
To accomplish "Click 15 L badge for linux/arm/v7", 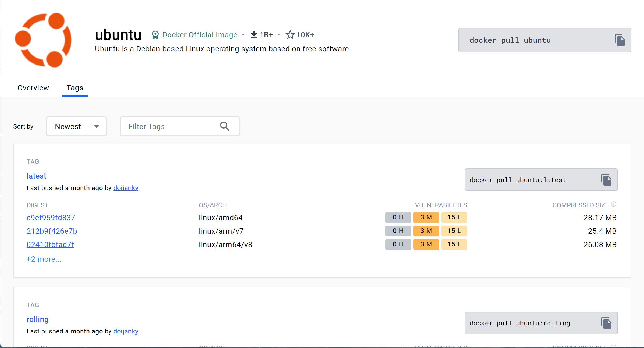I will pyautogui.click(x=454, y=231).
